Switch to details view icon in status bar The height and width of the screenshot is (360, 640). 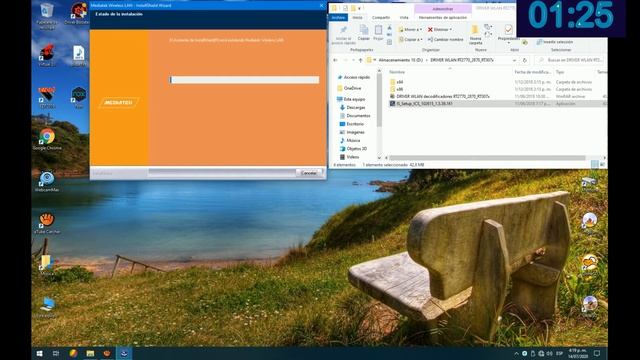(x=595, y=164)
